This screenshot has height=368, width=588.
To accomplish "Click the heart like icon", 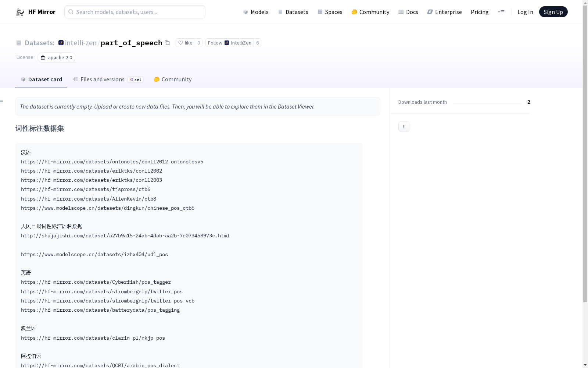I will (180, 43).
